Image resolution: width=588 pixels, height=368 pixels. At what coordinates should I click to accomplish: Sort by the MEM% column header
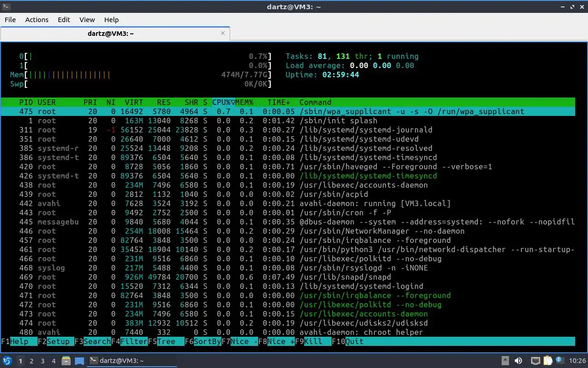[244, 102]
